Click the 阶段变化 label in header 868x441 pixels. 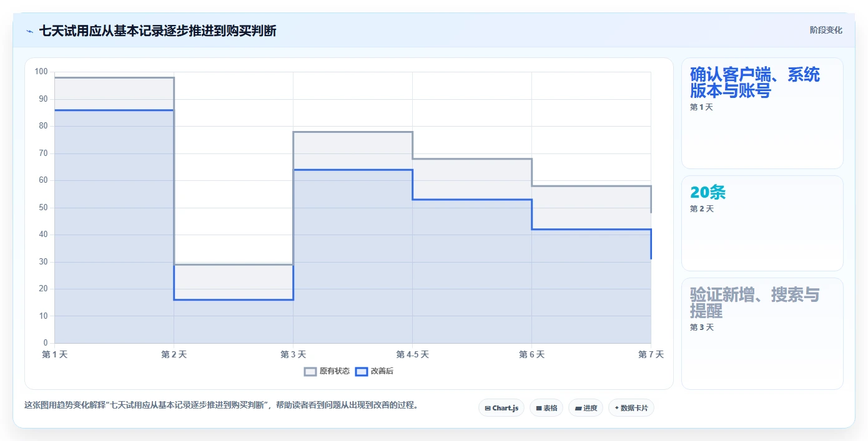pos(826,30)
